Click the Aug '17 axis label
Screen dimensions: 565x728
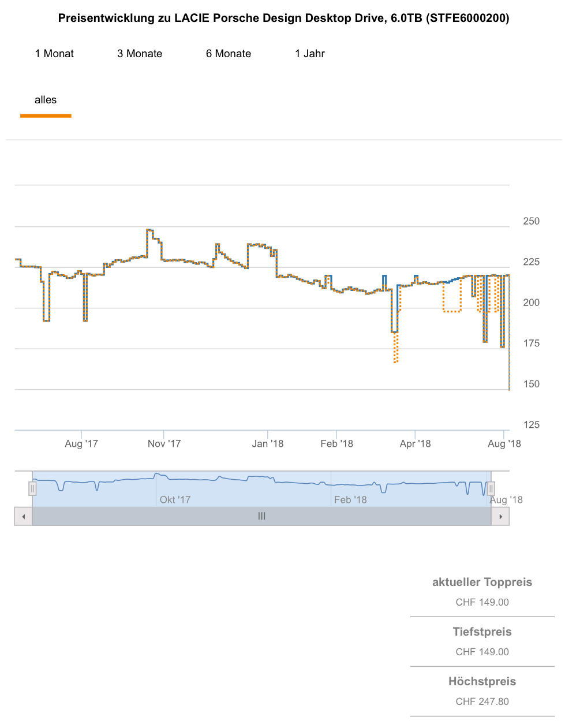tap(81, 443)
